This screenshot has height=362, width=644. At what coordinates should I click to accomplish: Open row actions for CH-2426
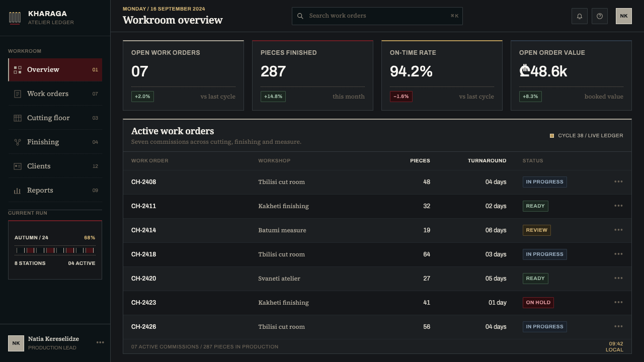click(x=618, y=327)
